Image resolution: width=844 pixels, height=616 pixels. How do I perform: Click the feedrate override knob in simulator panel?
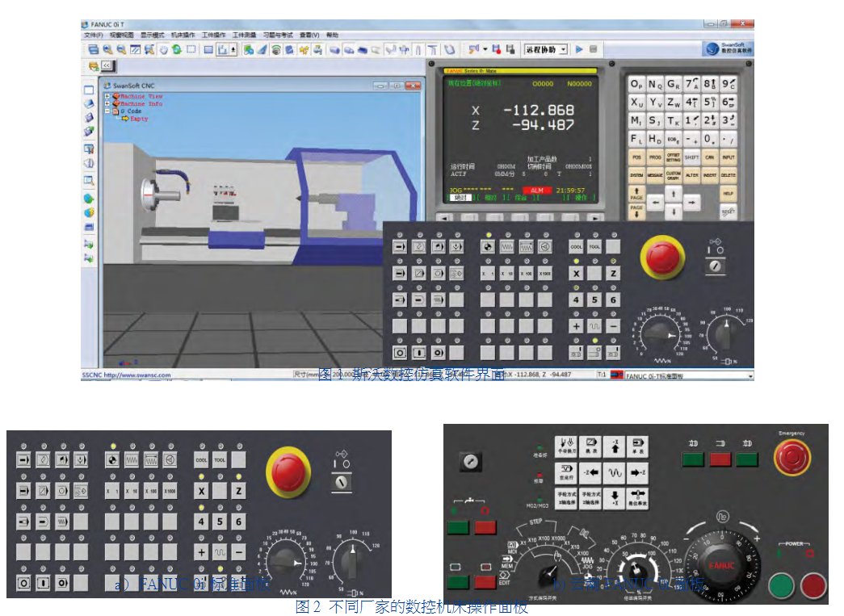click(x=661, y=334)
